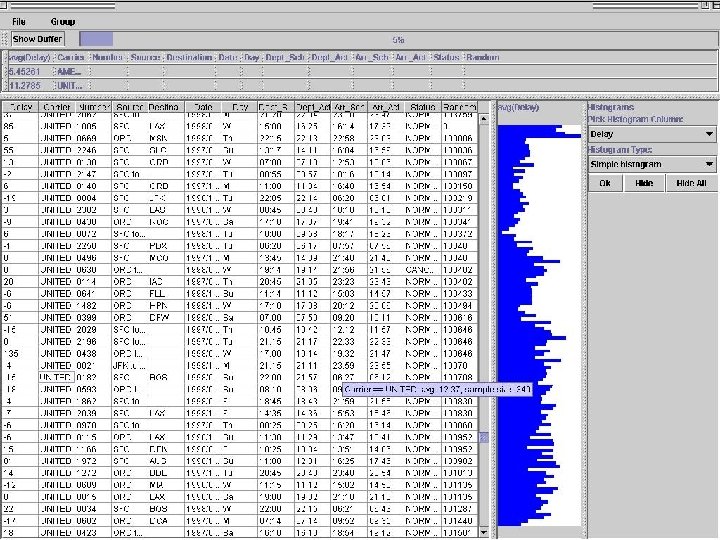
Task: Click the Destination column header in the table
Action: coord(166,107)
